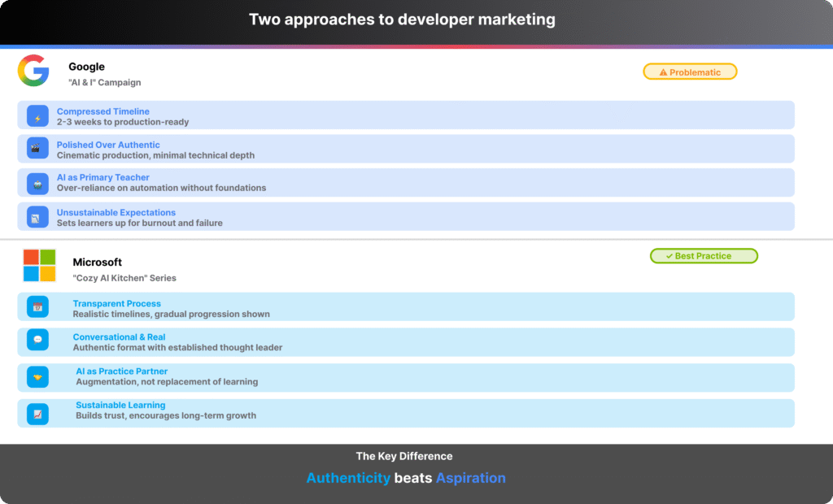Viewport: 833px width, 504px height.
Task: Click the "Two approaches to developer marketing" title
Action: pyautogui.click(x=402, y=20)
